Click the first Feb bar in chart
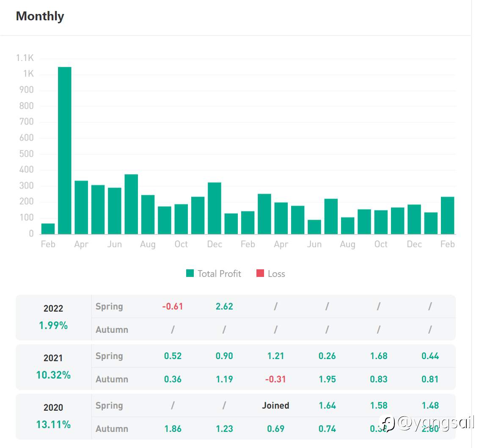This screenshot has width=479, height=448. coord(48,229)
